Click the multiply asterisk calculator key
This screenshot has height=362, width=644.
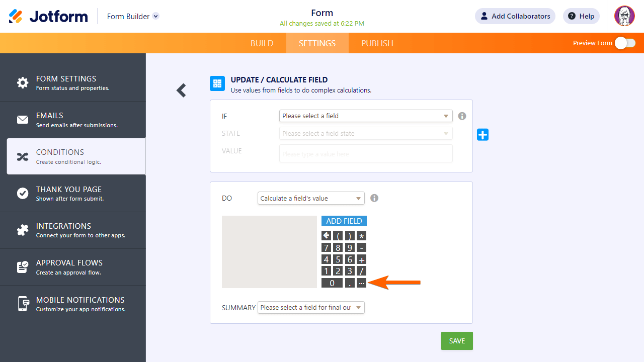361,235
